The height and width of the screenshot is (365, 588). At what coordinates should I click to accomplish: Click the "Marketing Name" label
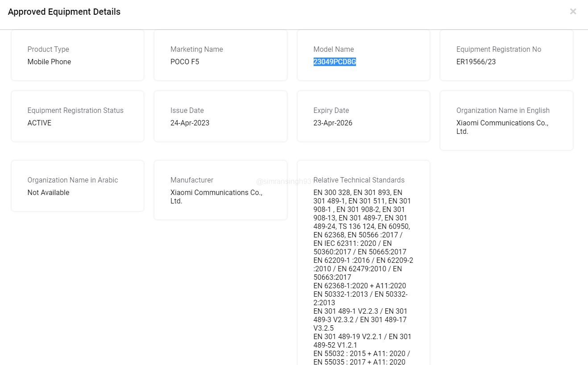point(197,50)
